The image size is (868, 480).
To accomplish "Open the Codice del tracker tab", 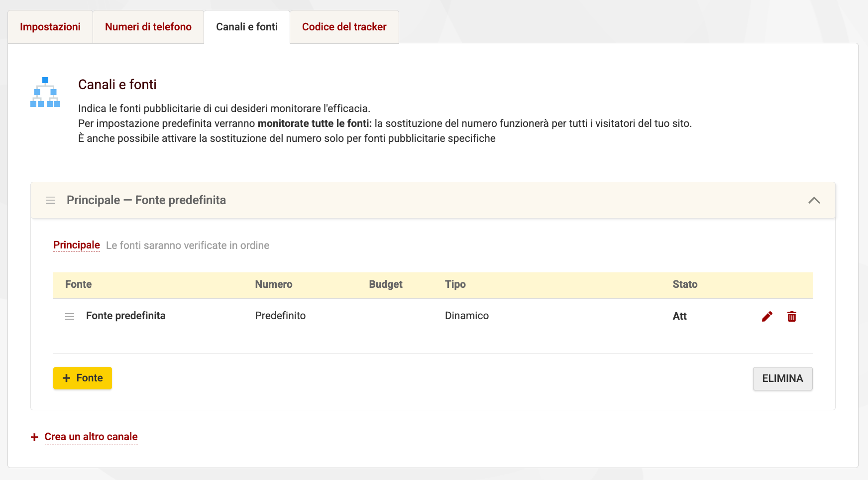I will [344, 27].
